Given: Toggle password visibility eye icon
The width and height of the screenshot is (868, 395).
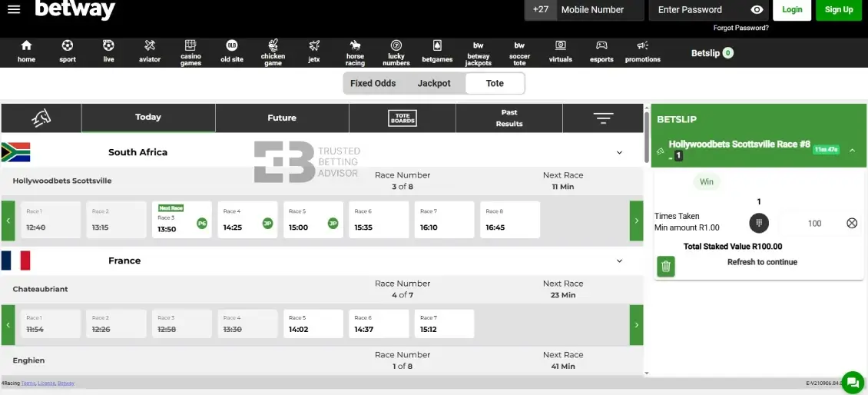Looking at the screenshot, I should click(x=757, y=9).
